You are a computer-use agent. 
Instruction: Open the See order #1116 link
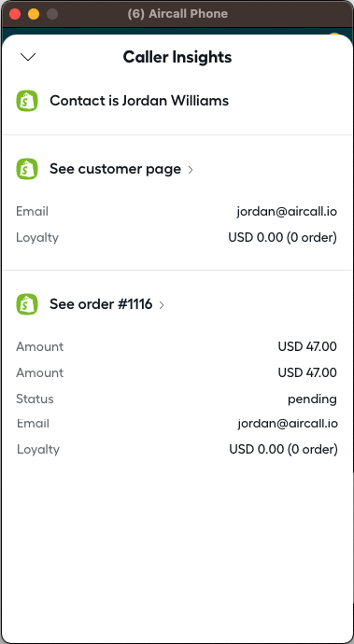[101, 304]
